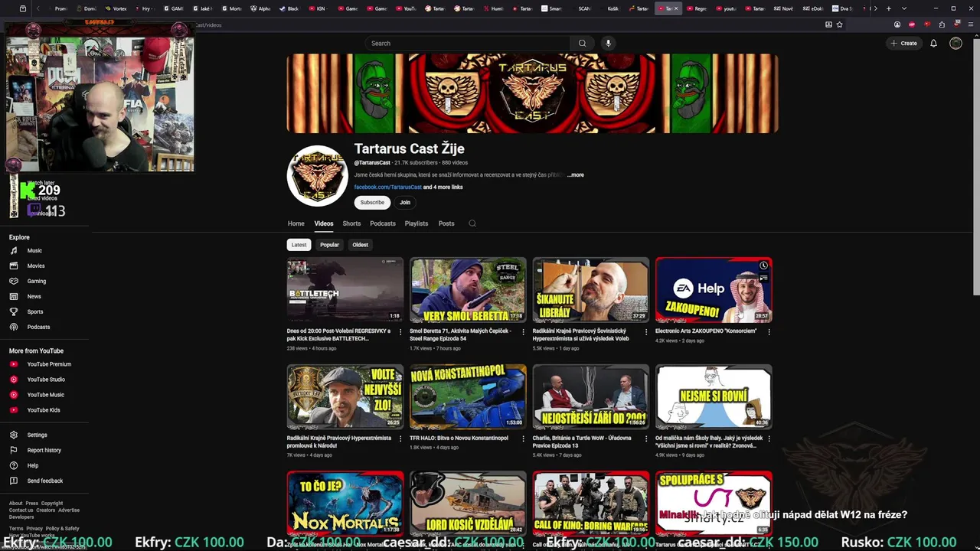Open Send feedback in sidebar
The width and height of the screenshot is (980, 551).
44,481
